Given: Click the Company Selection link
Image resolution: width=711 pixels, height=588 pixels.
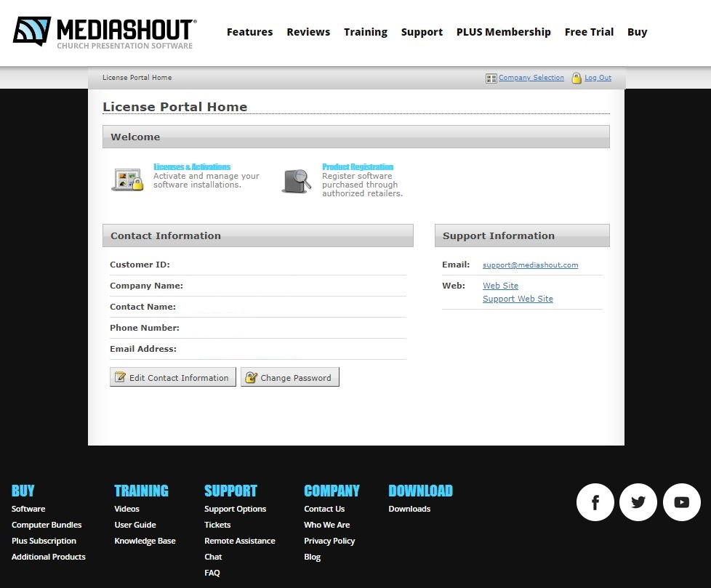Looking at the screenshot, I should 531,78.
